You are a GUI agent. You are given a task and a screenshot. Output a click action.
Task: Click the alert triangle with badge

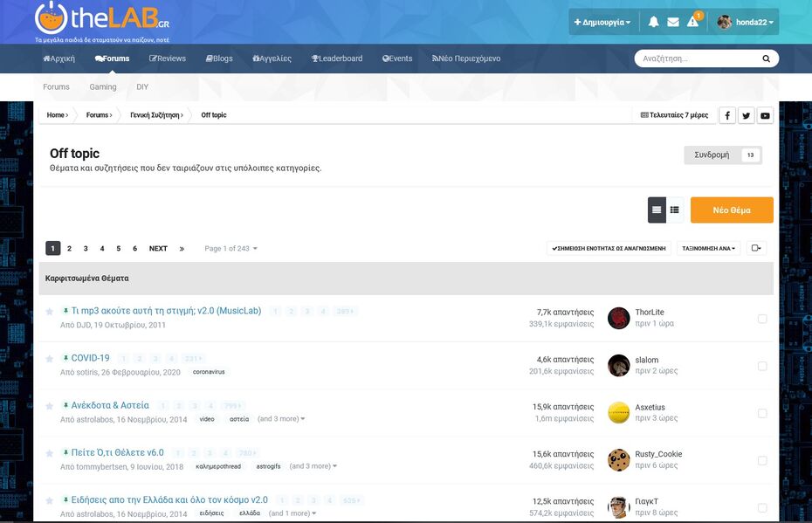pos(692,21)
